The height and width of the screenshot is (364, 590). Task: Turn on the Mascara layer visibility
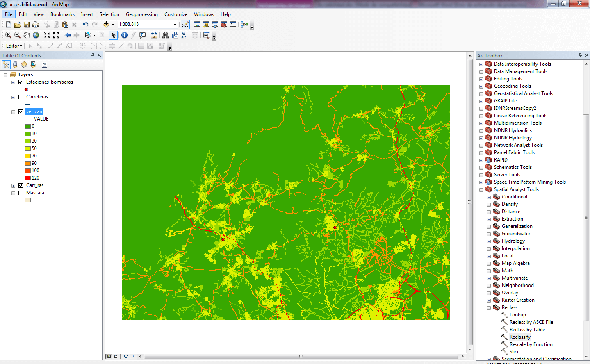21,193
